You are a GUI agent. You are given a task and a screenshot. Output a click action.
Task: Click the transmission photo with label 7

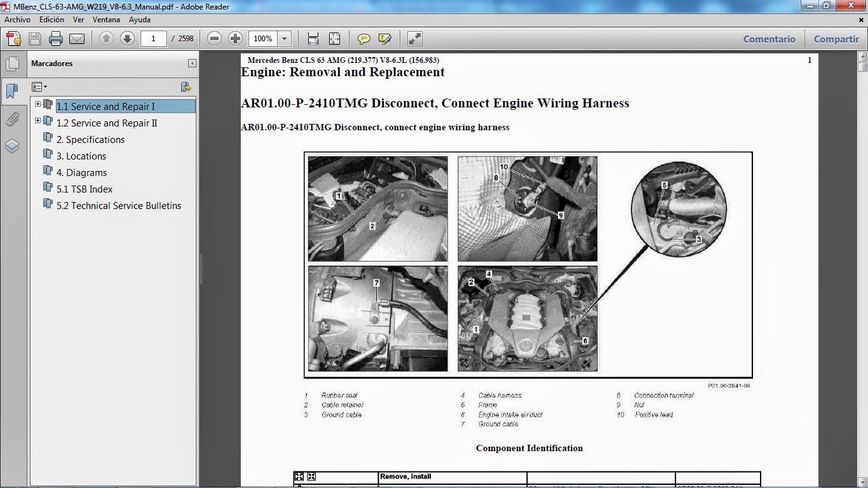pos(377,318)
